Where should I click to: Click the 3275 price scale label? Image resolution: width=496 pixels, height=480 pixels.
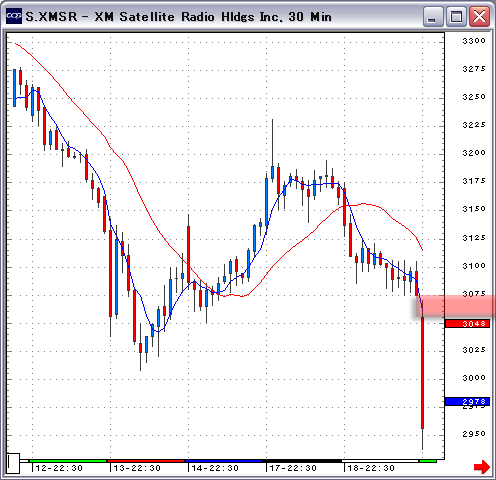(474, 69)
